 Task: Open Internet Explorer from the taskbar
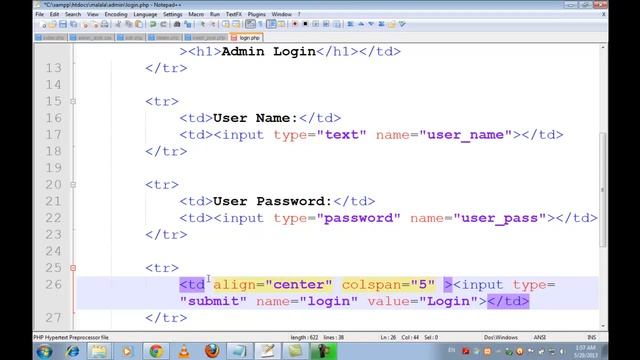coord(73,351)
